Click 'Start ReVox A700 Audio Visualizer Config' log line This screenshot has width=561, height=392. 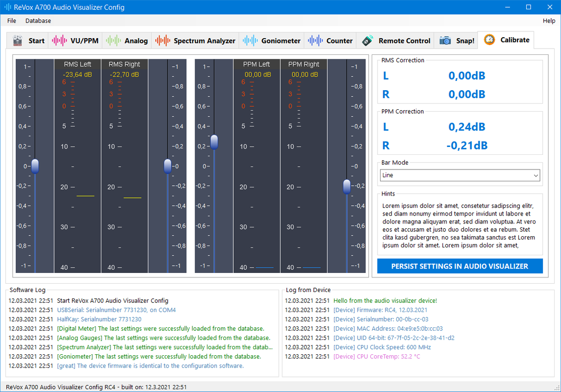[x=112, y=301]
